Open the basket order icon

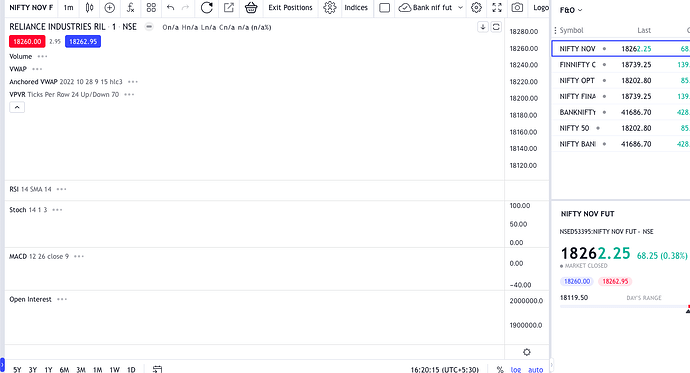(251, 7)
